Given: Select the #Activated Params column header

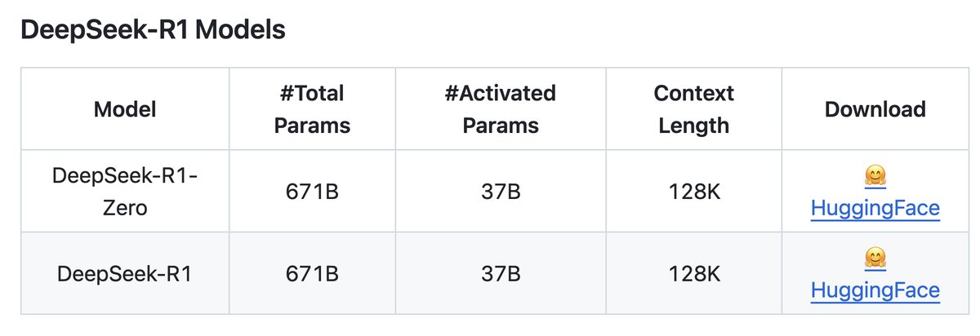Looking at the screenshot, I should (x=500, y=109).
